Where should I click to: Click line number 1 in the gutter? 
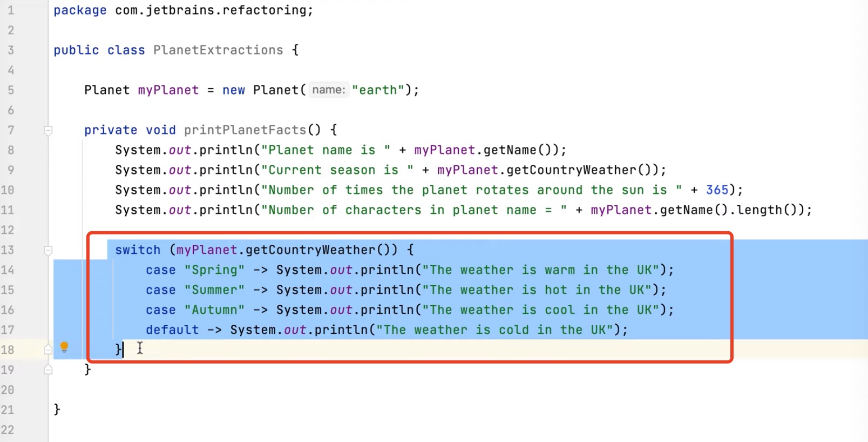point(11,10)
